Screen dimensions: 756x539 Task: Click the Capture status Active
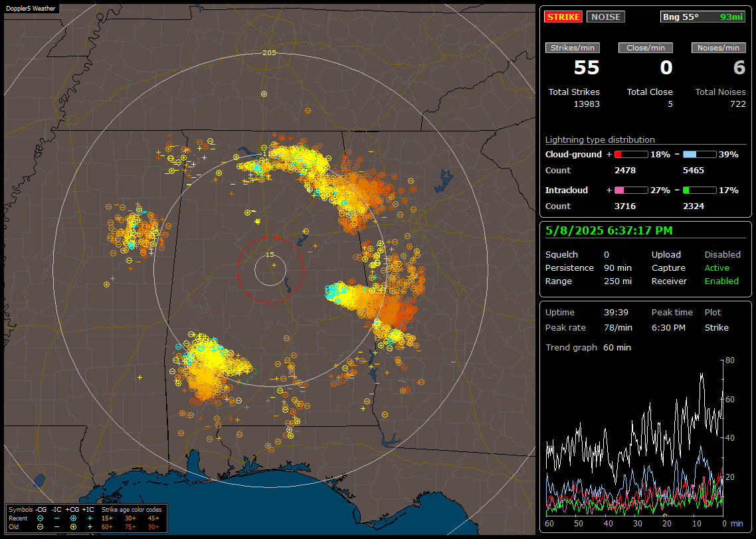tap(716, 268)
